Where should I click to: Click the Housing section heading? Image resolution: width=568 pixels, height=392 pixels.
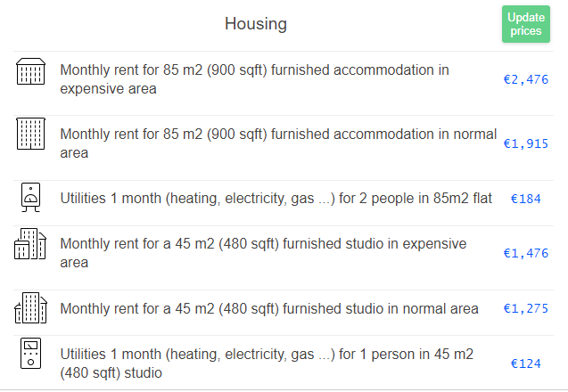[256, 24]
